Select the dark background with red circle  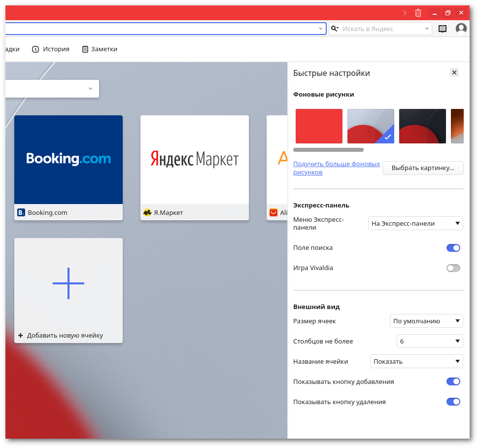pyautogui.click(x=422, y=126)
